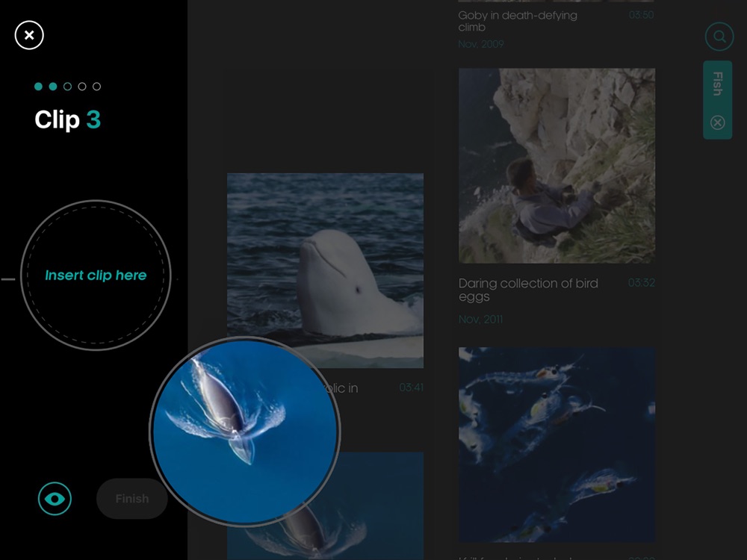Select the second clip step dot
This screenshot has width=747, height=560.
53,87
